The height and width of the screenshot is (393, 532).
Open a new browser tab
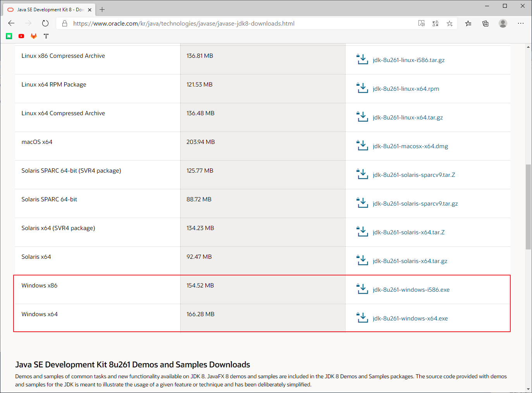point(102,10)
